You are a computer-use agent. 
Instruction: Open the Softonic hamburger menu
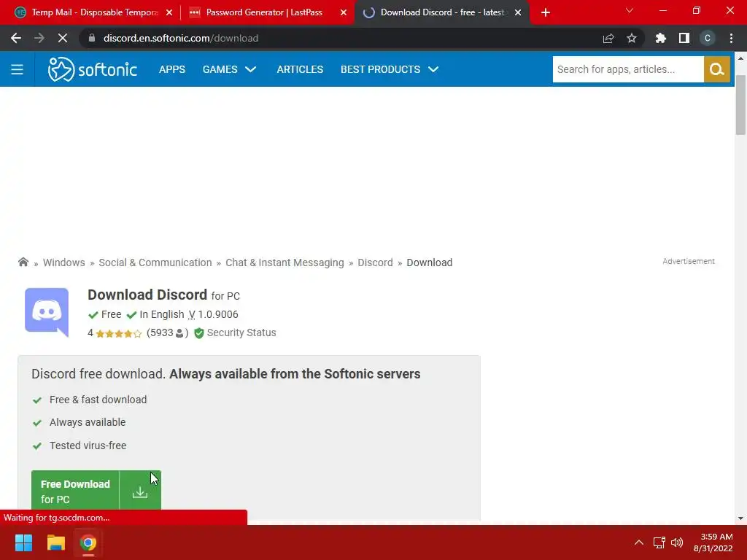pos(18,69)
